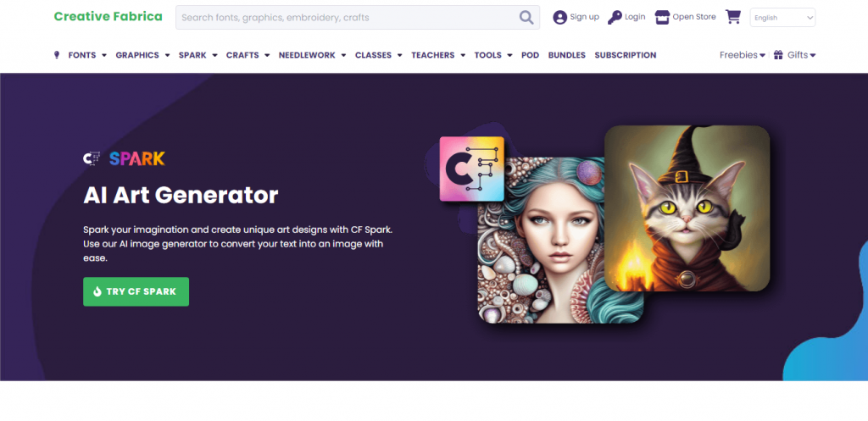Screen dimensions: 868x421
Task: Click the CF logo beside Spark title
Action: coord(92,158)
